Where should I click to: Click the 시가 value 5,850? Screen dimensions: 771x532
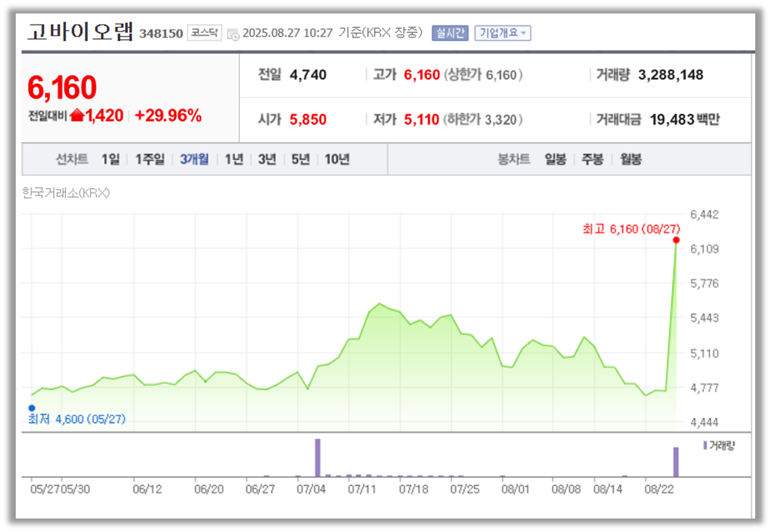click(308, 119)
